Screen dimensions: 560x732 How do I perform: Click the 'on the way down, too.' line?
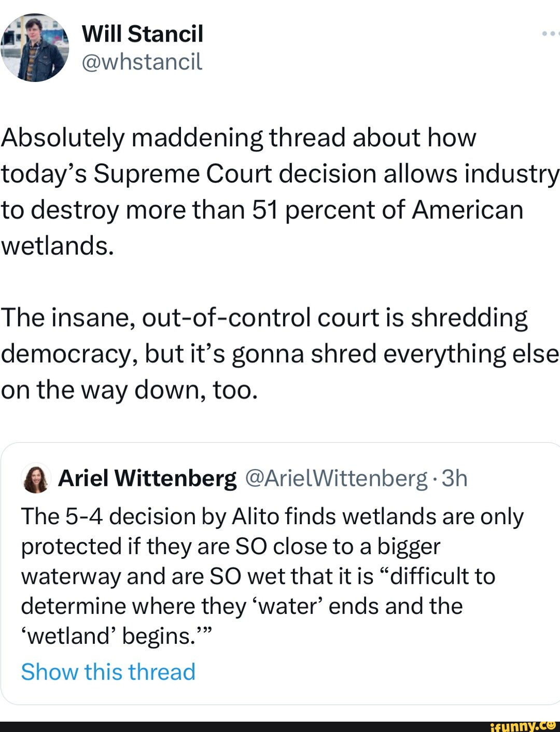coord(129,390)
